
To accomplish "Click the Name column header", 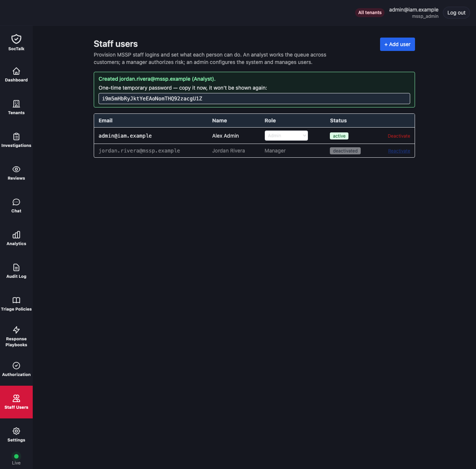I will pos(219,121).
